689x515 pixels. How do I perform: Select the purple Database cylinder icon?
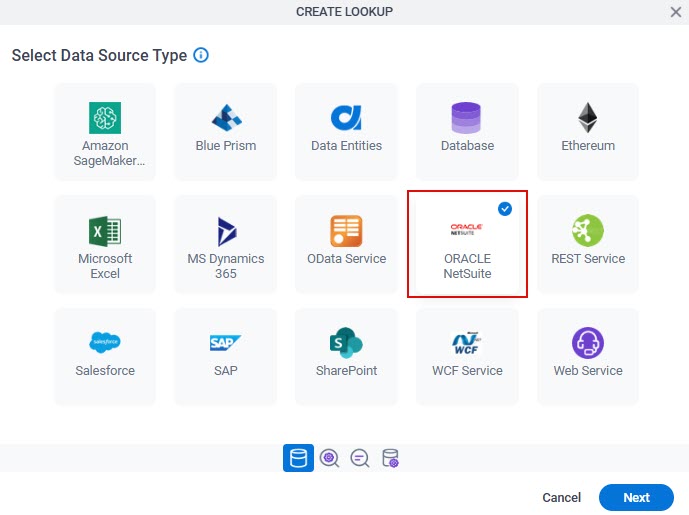click(466, 118)
